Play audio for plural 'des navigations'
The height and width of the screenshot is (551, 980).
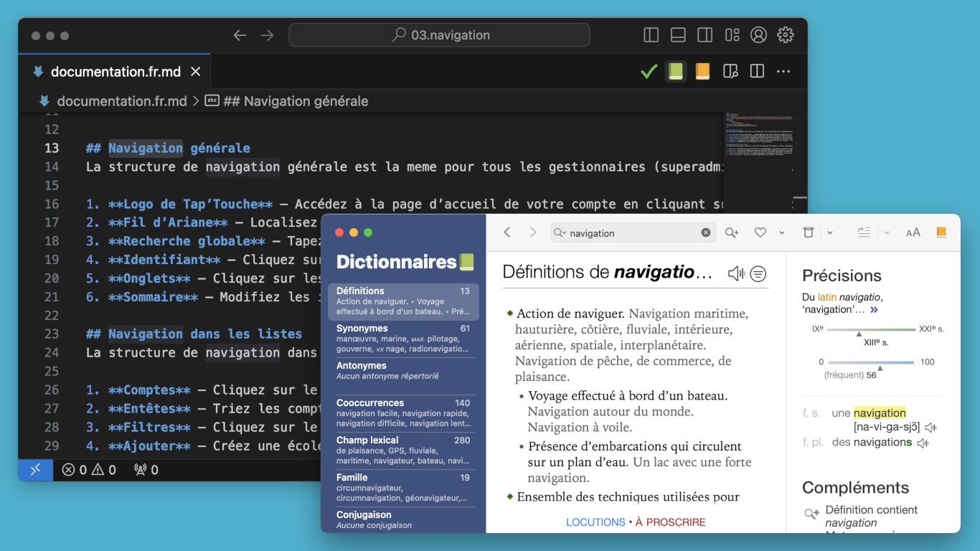[923, 443]
